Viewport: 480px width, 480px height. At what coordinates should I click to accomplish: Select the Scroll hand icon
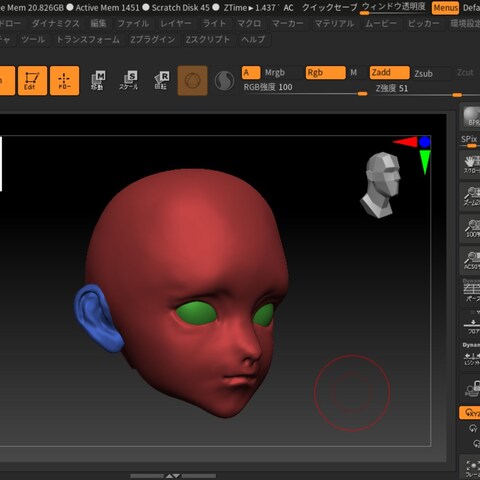pos(471,165)
